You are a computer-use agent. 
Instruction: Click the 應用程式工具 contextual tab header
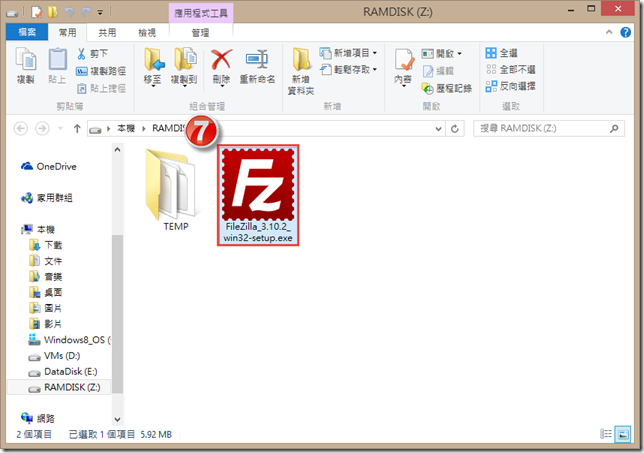pos(201,13)
